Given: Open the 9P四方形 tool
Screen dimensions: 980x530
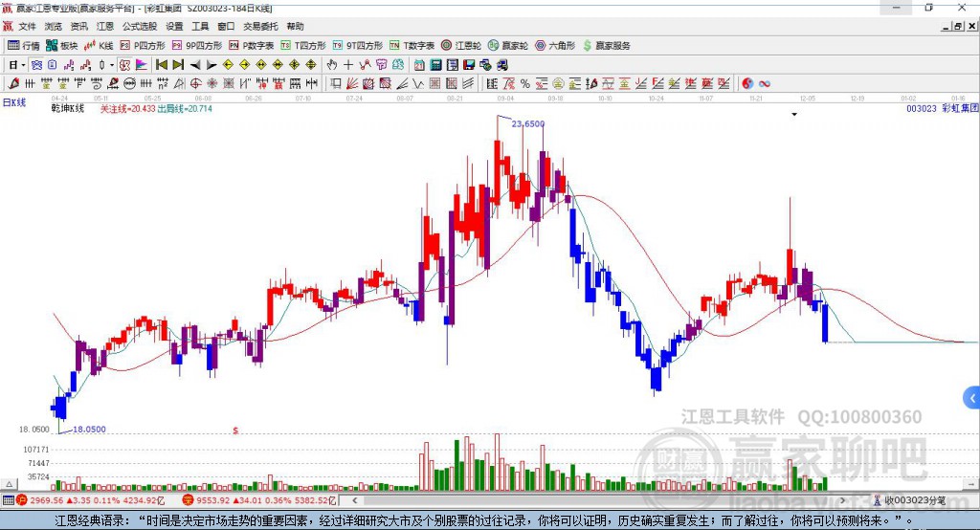Looking at the screenshot, I should [197, 46].
